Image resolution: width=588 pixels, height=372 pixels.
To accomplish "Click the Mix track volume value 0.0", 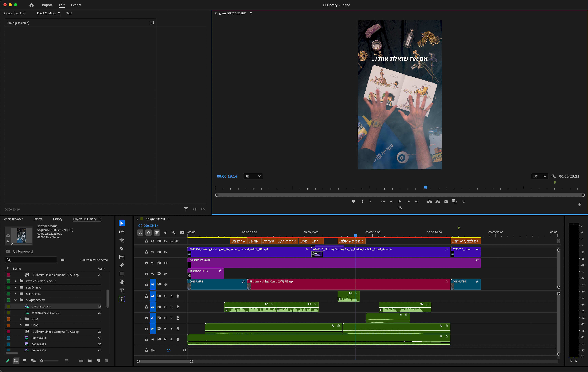I will click(168, 351).
